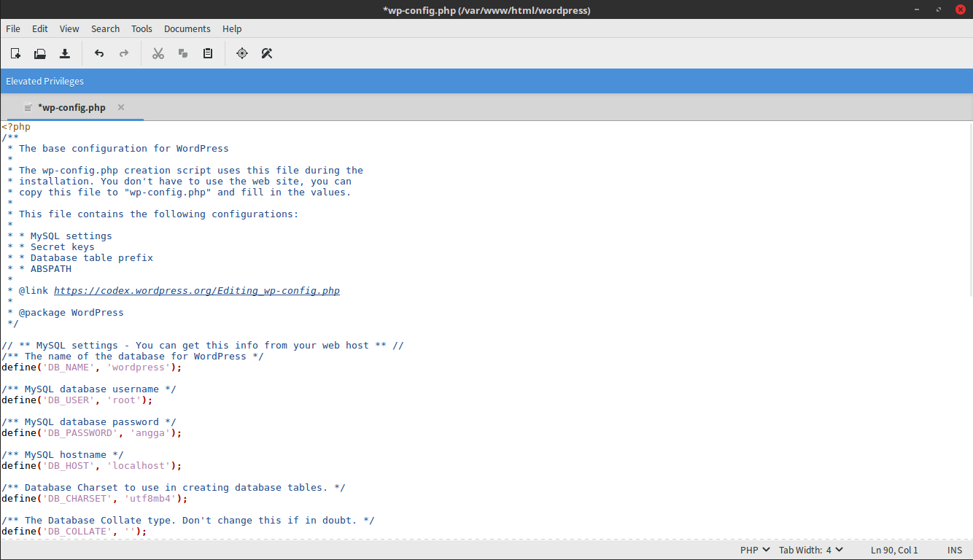Copy selection with the copy icon
The height and width of the screenshot is (560, 973).
pos(183,53)
